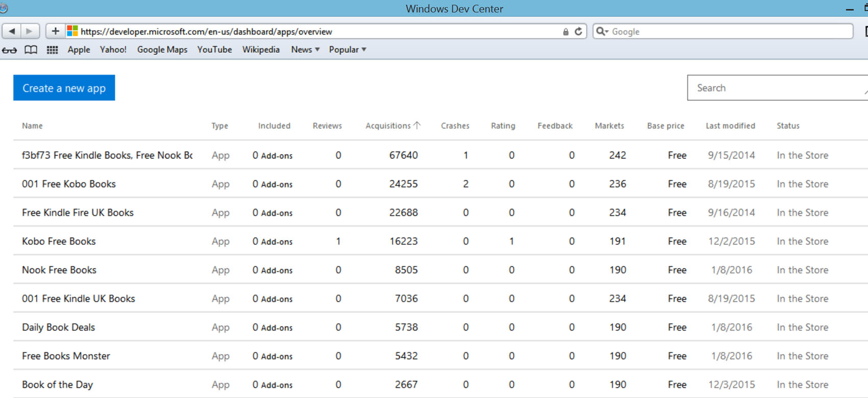Image resolution: width=868 pixels, height=398 pixels.
Task: Open the Kobo Free Books app
Action: pyautogui.click(x=59, y=241)
